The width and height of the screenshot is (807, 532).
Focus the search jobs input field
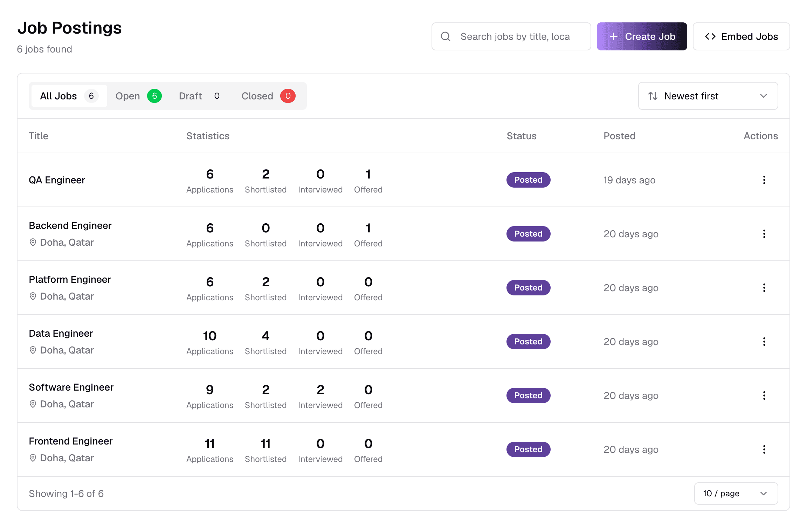[511, 36]
